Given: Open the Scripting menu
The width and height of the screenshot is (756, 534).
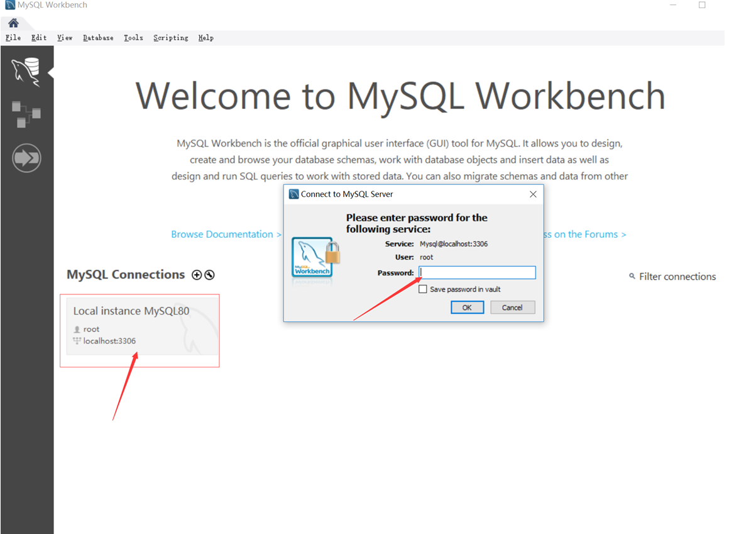Looking at the screenshot, I should (171, 38).
